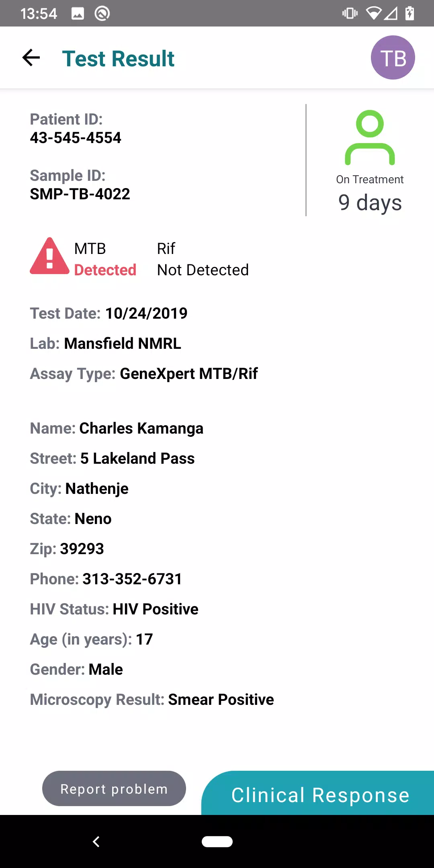Image resolution: width=434 pixels, height=868 pixels.
Task: Open the purple TB avatar badge
Action: (x=393, y=57)
